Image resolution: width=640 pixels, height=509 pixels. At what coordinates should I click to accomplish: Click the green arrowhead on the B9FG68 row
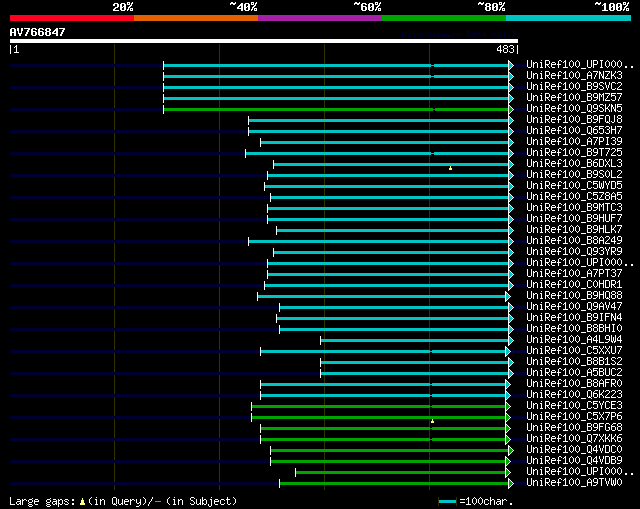coord(508,429)
